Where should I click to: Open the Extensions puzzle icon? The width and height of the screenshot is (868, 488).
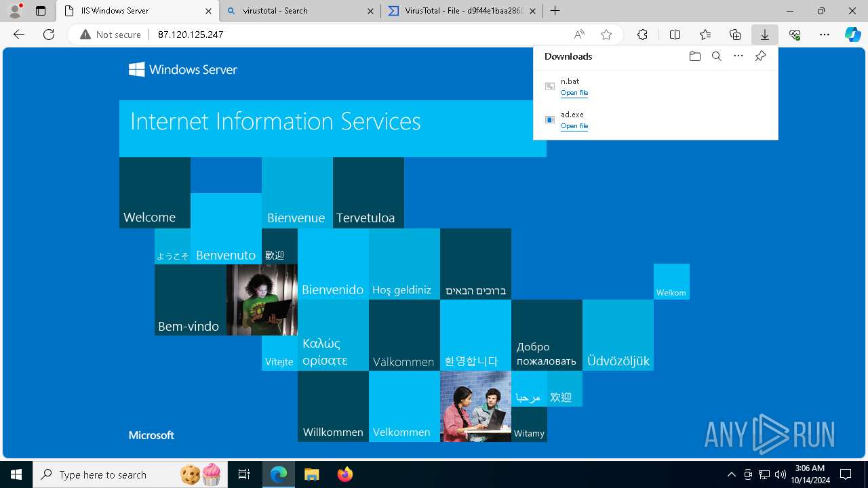642,35
